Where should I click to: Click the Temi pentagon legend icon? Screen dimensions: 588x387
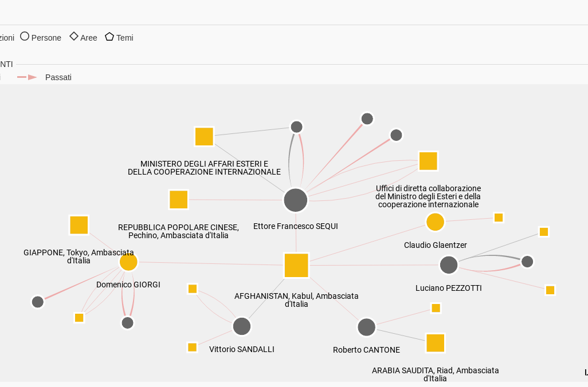click(x=109, y=37)
